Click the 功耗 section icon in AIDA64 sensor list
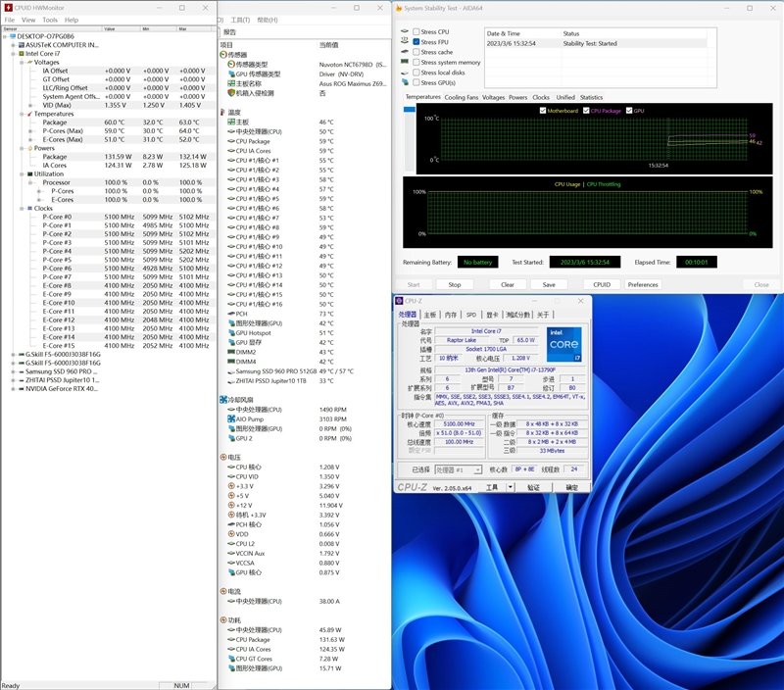 click(x=223, y=620)
